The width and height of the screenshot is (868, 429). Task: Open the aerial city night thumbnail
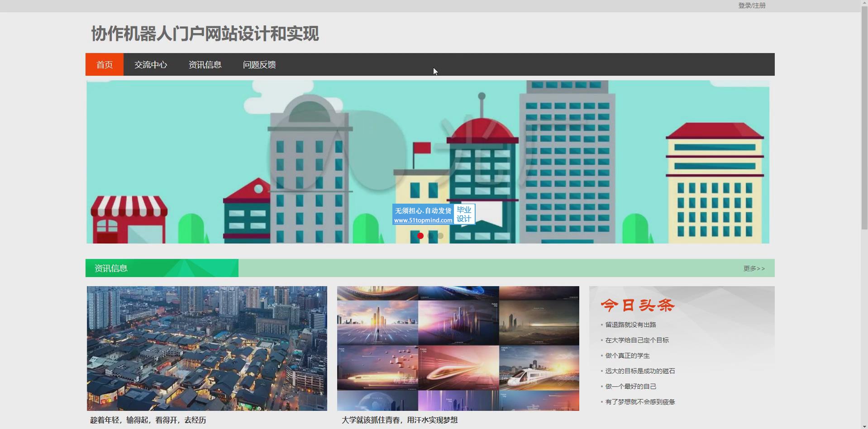point(207,348)
